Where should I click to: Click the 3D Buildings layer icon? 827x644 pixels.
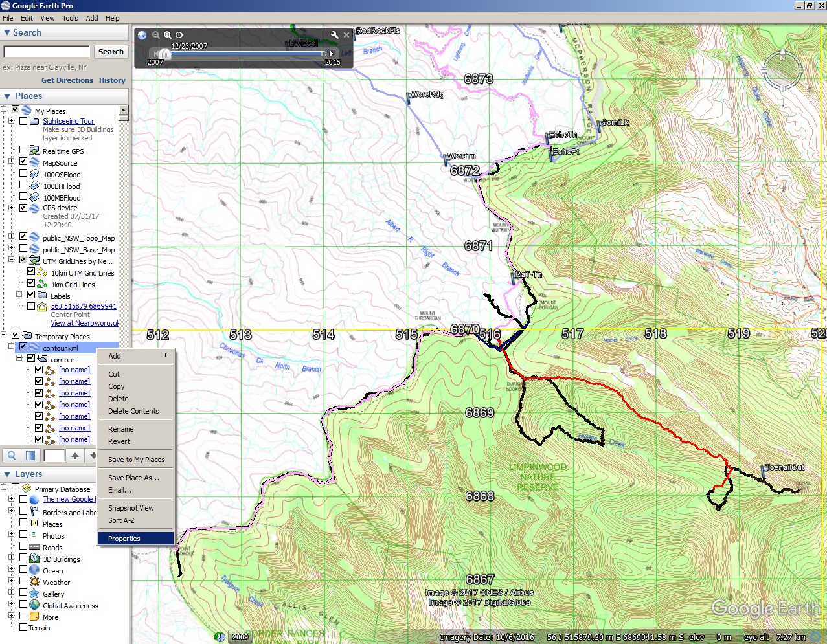pyautogui.click(x=34, y=559)
